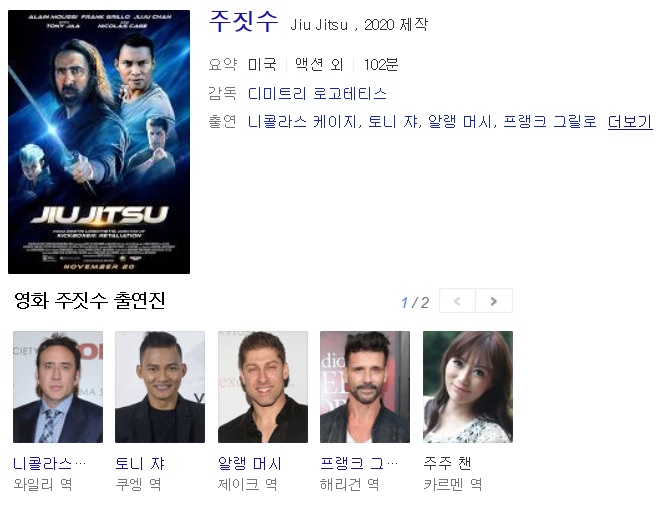Screen dimensions: 664x506
Task: Click 알랭 머시 name under photo
Action: (249, 463)
